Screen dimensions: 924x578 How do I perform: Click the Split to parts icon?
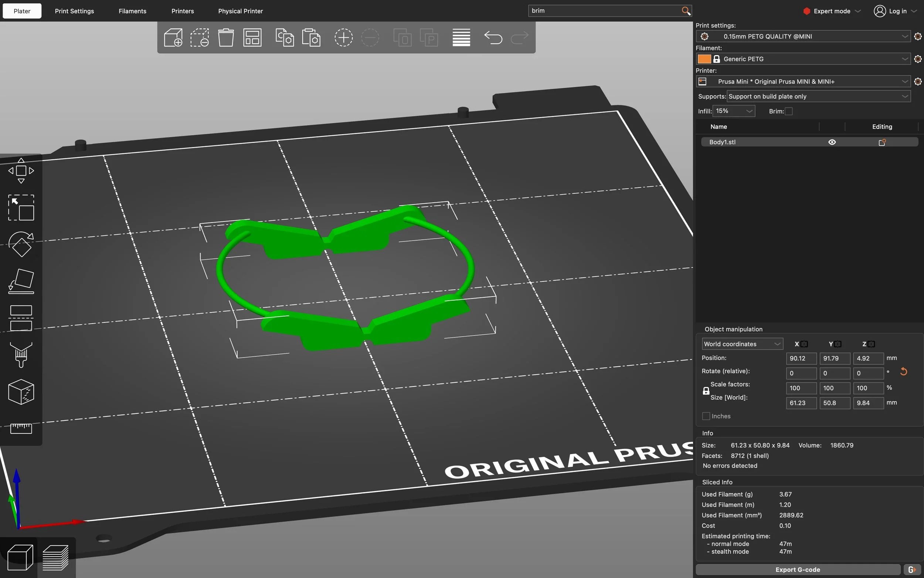pos(429,37)
